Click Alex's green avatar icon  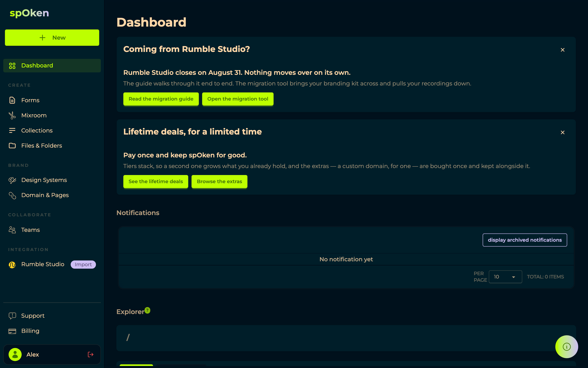tap(15, 354)
